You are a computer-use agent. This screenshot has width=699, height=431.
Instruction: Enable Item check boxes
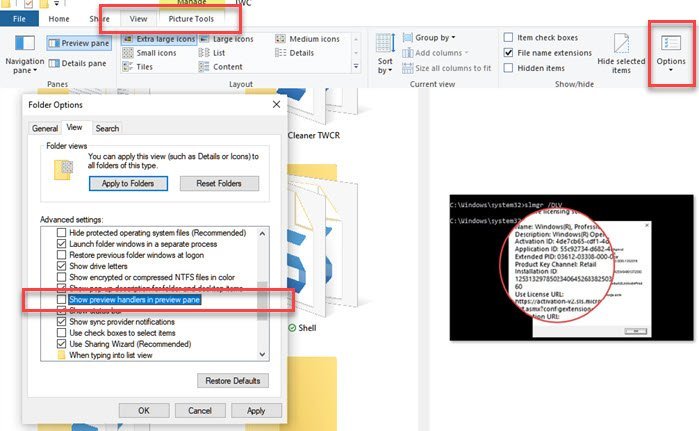(508, 37)
